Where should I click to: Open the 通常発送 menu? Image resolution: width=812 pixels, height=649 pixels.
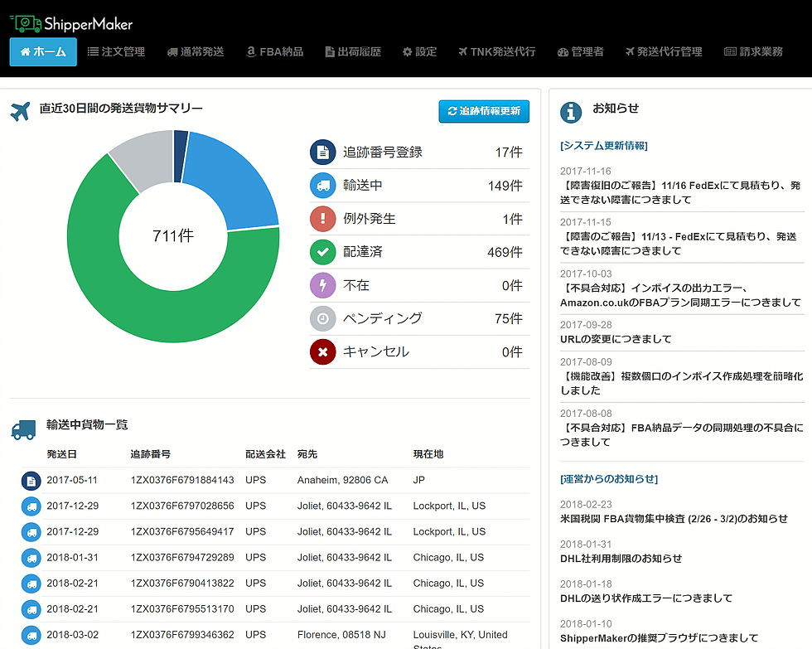[196, 51]
